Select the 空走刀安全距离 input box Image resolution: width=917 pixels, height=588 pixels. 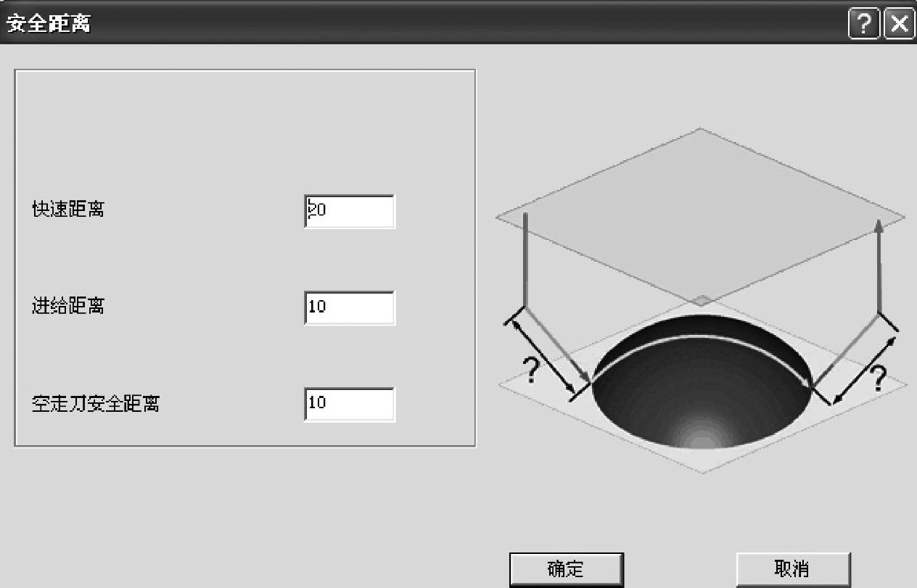pos(350,403)
